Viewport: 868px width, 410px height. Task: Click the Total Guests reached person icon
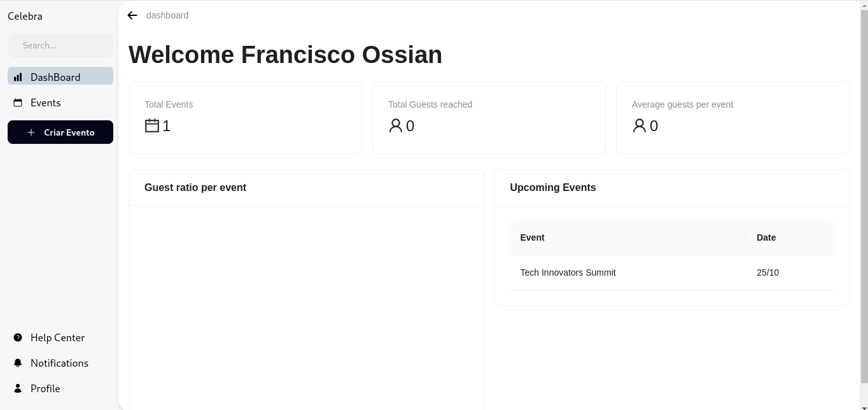[396, 125]
